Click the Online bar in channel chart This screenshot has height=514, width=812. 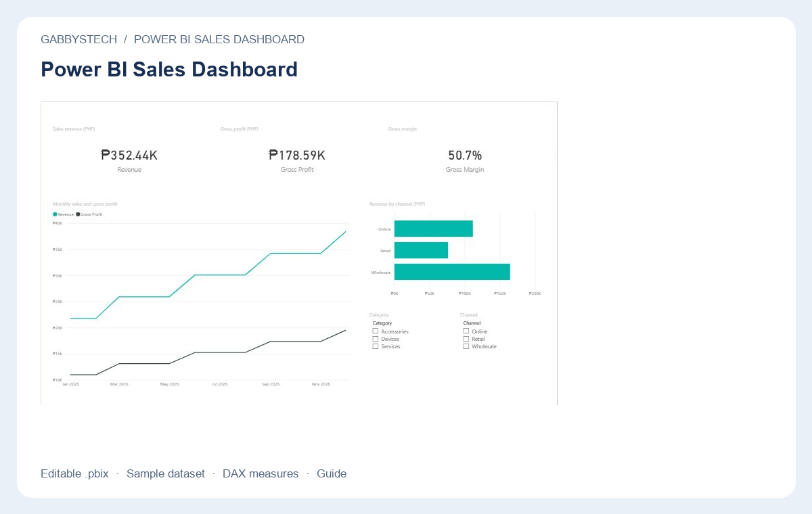coord(434,229)
